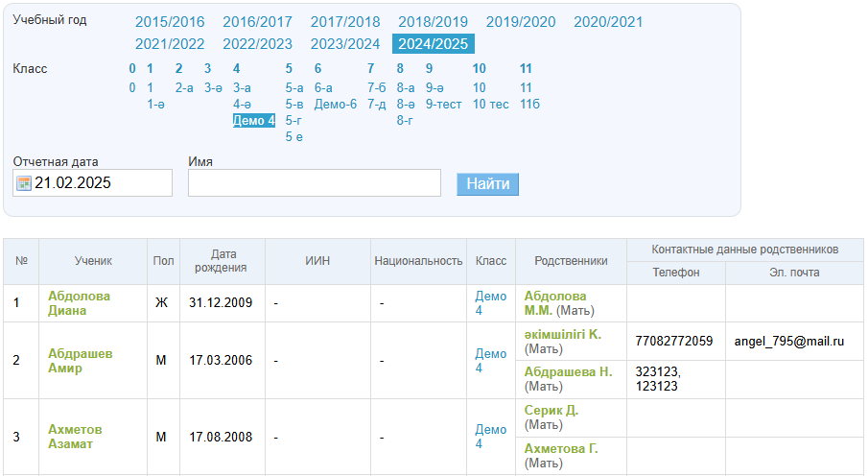This screenshot has height=476, width=868.
Task: Select class 5 е
Action: pos(293,136)
